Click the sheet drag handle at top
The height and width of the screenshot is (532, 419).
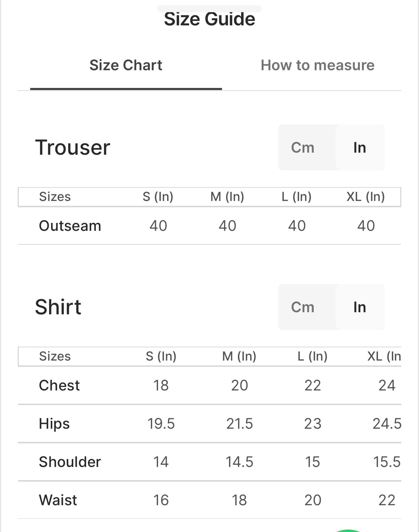click(x=209, y=8)
